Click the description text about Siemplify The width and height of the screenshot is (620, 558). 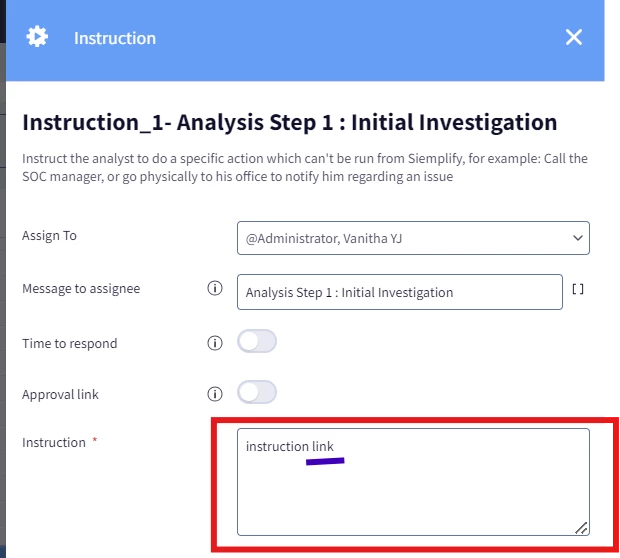(305, 167)
